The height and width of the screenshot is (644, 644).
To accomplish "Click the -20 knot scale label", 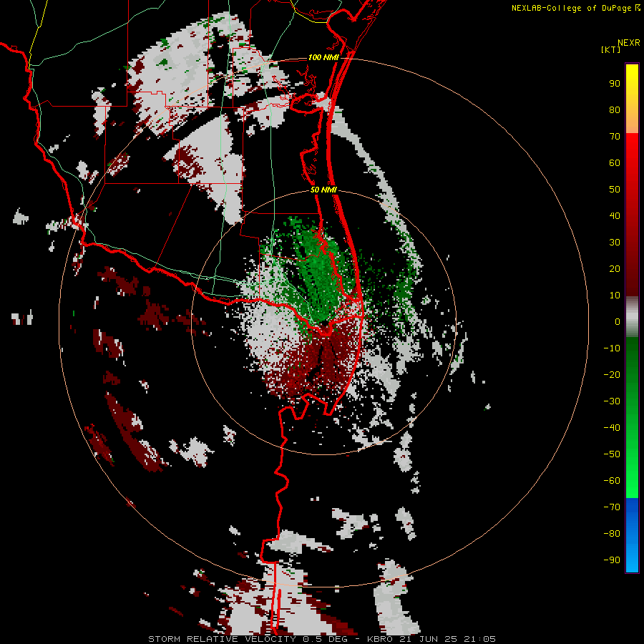I will 612,374.
